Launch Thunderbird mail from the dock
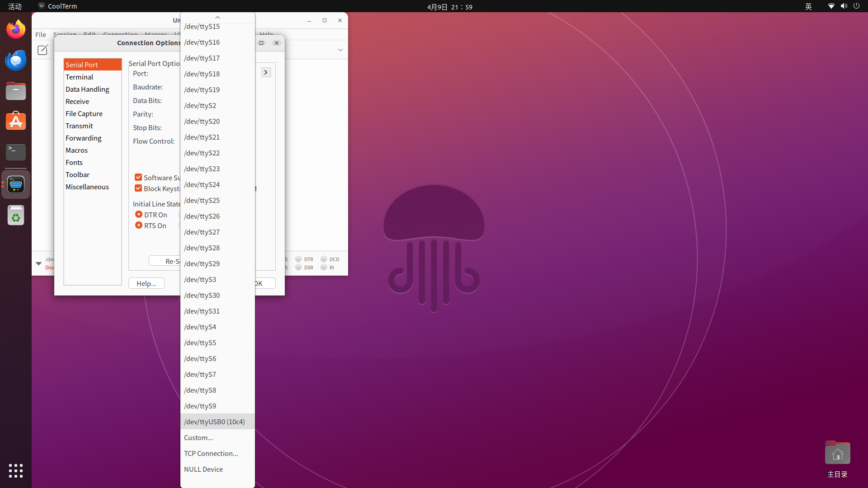The image size is (868, 488). [16, 61]
